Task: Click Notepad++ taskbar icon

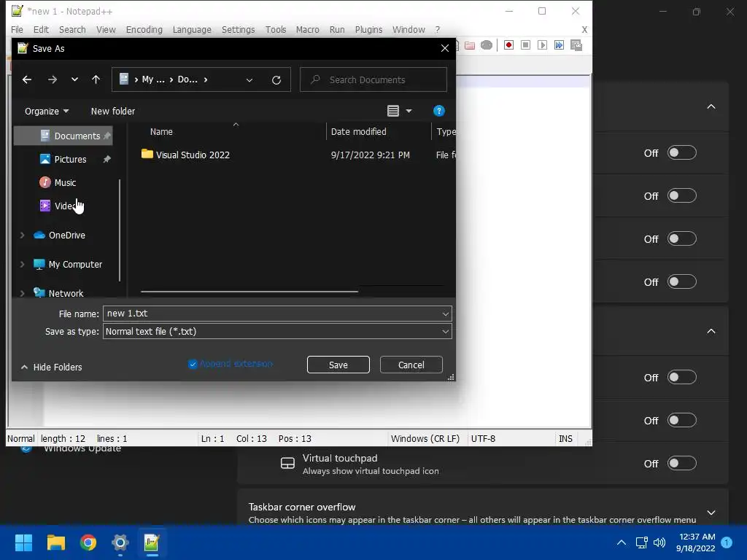Action: pyautogui.click(x=152, y=542)
